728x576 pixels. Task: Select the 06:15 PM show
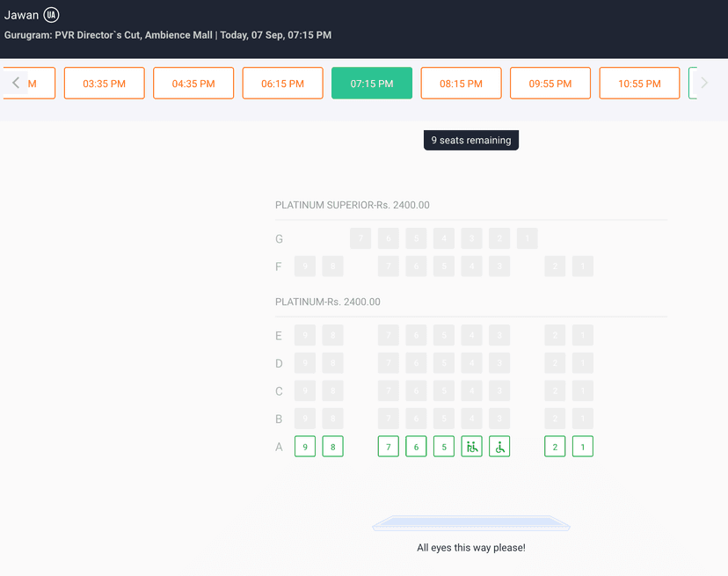click(x=282, y=84)
